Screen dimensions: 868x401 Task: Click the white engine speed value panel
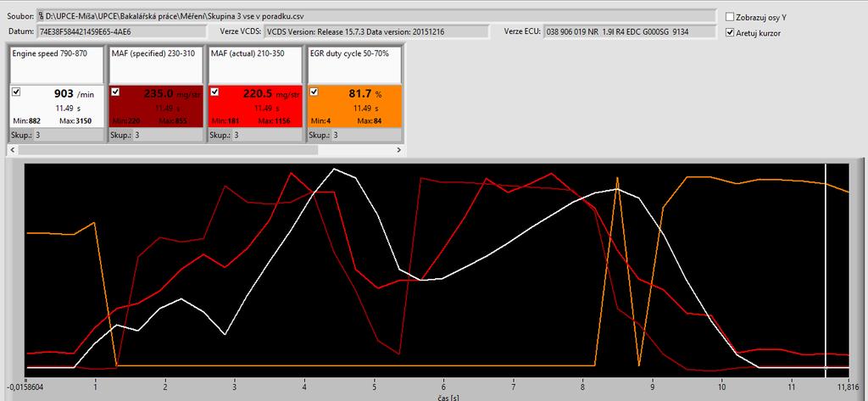57,106
